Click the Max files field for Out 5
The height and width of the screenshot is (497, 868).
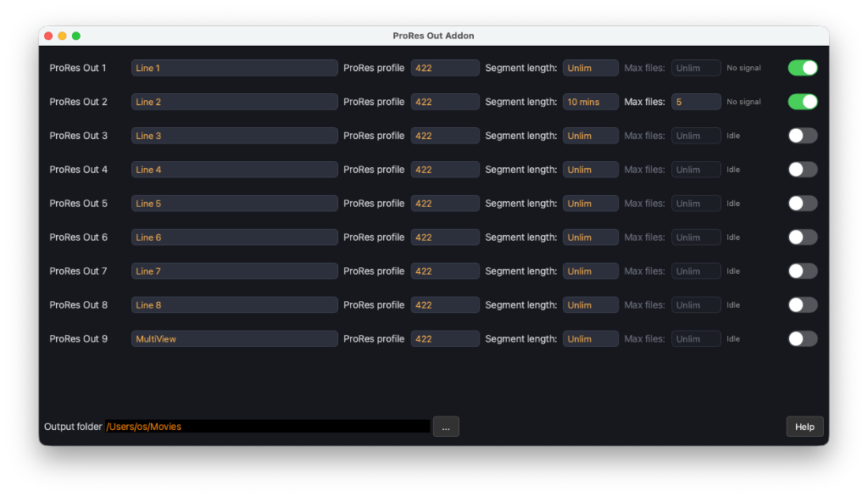coord(696,204)
